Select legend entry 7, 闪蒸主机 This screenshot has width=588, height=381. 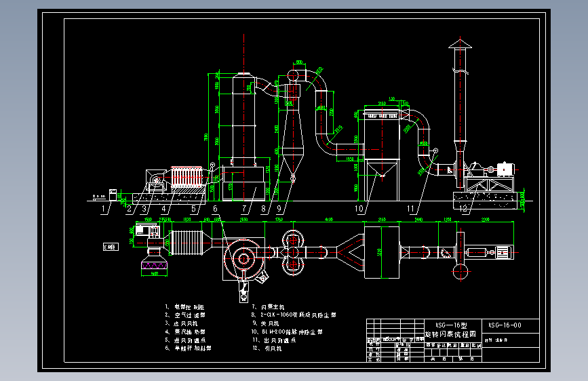(x=268, y=307)
